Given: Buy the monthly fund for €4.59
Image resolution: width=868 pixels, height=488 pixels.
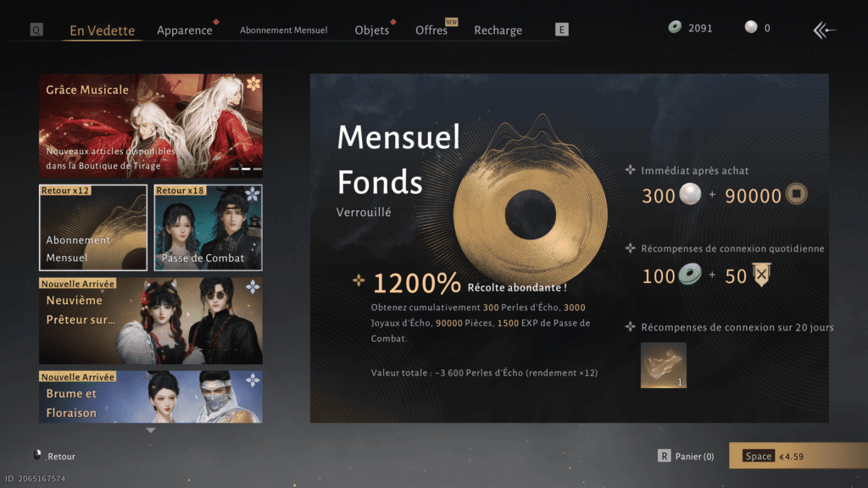Looking at the screenshot, I should pos(798,455).
